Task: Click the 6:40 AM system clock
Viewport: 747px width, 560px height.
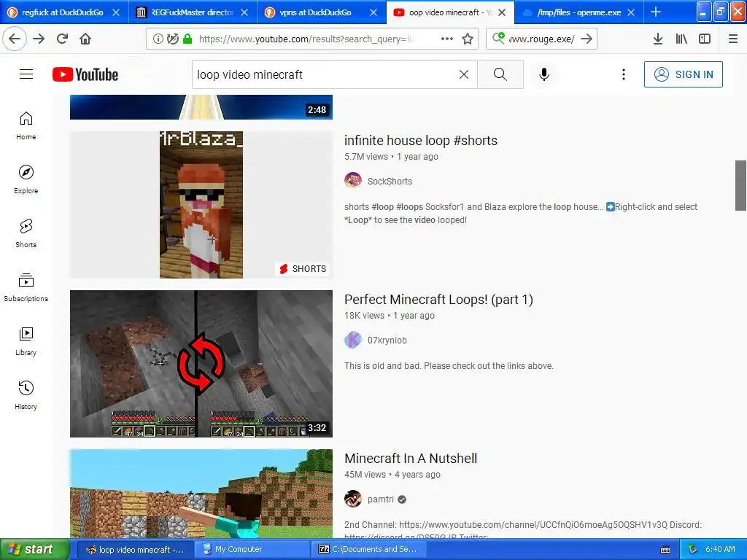Action: point(720,549)
